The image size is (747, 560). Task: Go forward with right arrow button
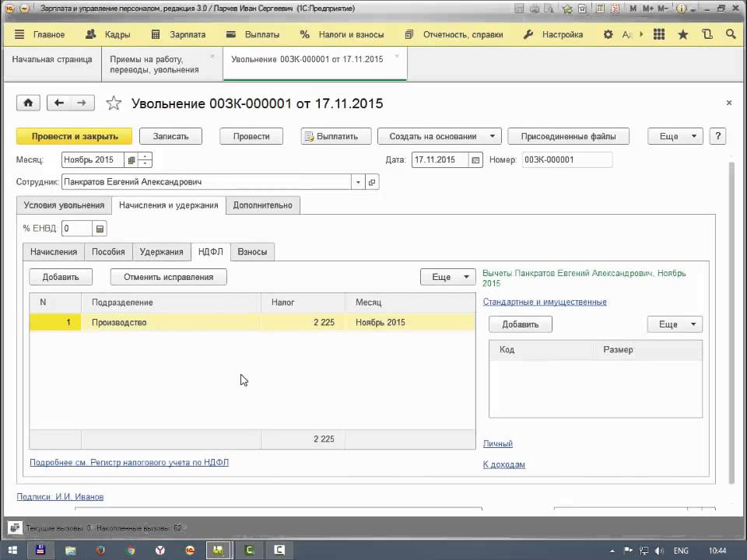click(82, 103)
